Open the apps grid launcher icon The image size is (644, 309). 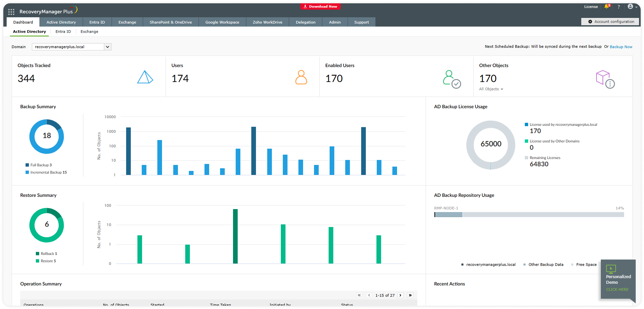tap(11, 12)
